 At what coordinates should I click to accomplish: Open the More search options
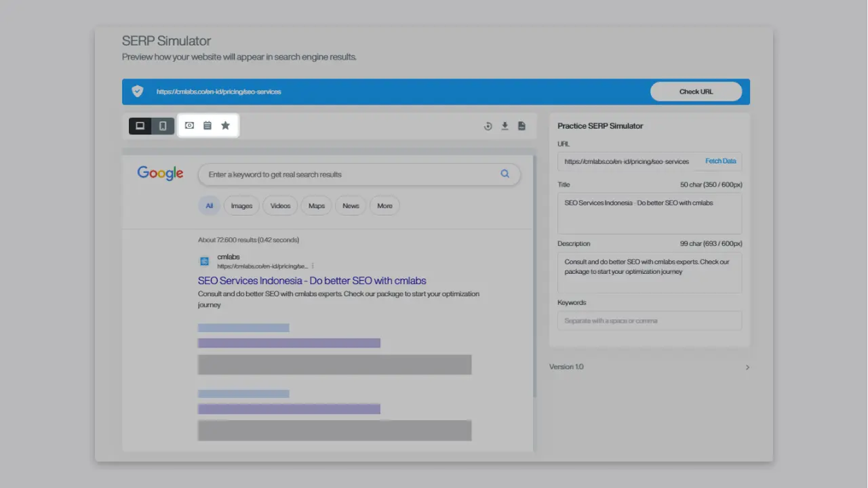point(384,205)
